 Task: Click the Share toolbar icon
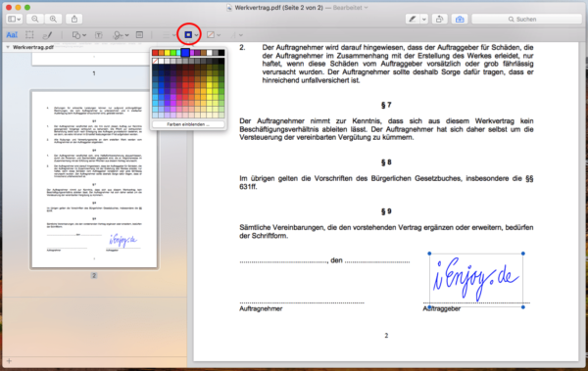click(74, 20)
